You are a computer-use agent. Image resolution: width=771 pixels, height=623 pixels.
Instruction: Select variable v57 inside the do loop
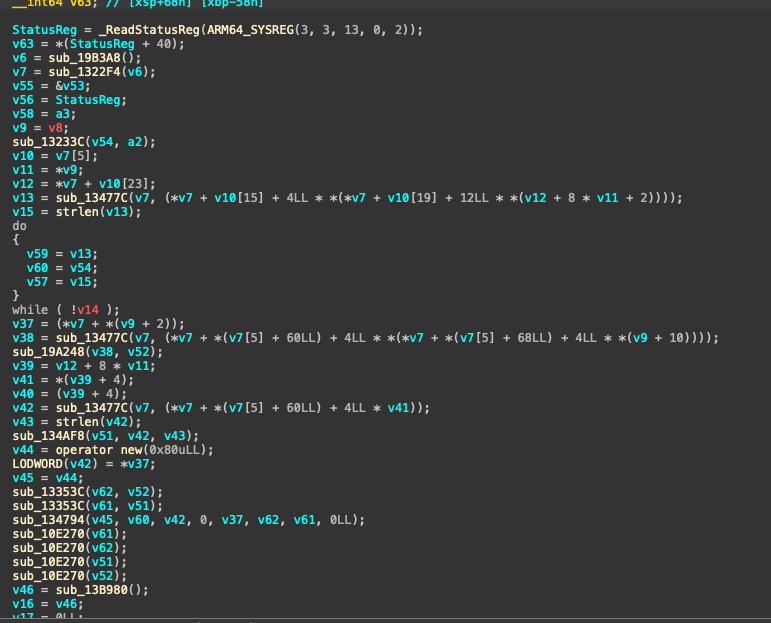coord(37,282)
